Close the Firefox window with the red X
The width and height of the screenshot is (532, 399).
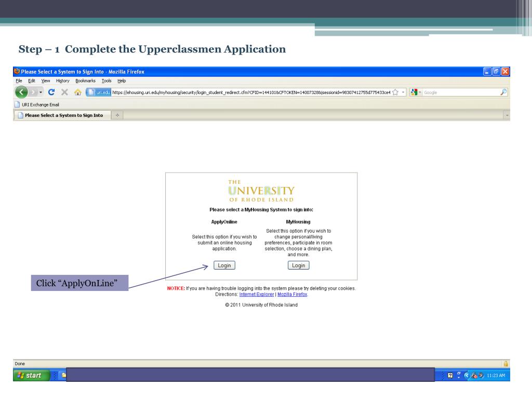point(505,71)
